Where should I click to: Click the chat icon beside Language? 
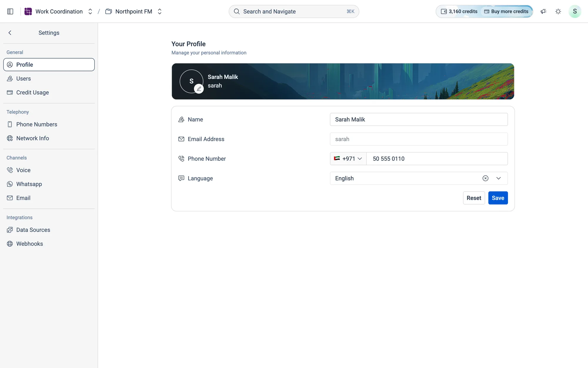[x=181, y=178]
